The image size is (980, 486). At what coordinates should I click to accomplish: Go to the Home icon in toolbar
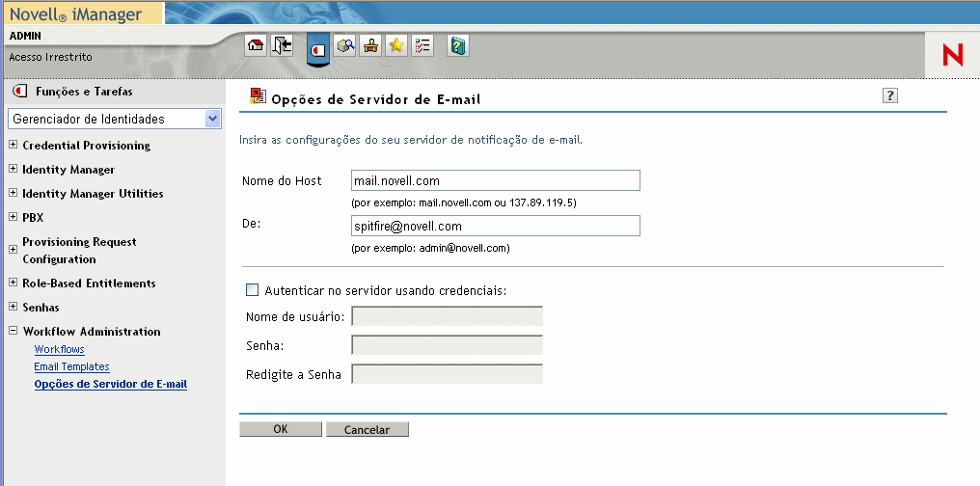point(256,45)
